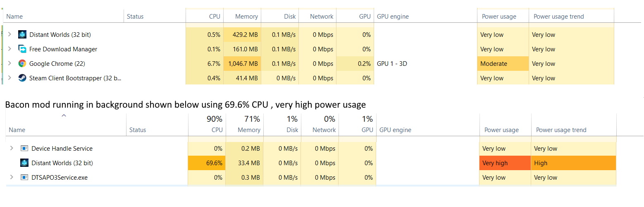
Task: Click the Distant Worlds icon using 429.2 MB
Action: [22, 35]
